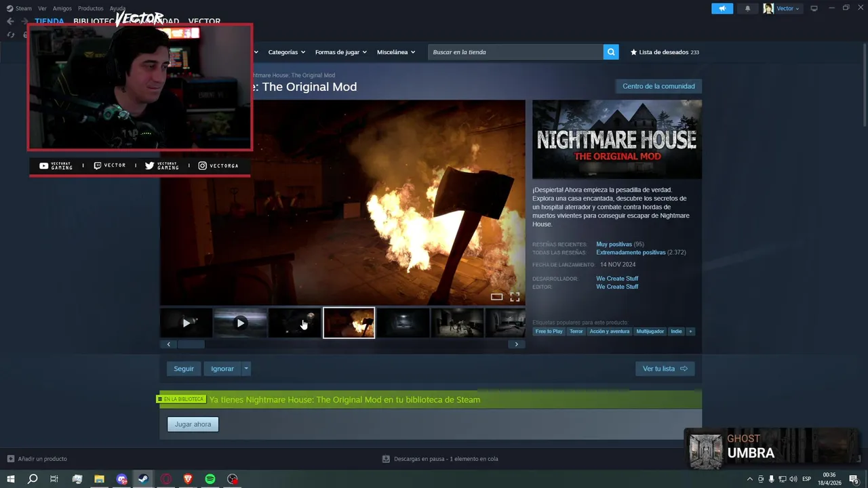Image resolution: width=868 pixels, height=488 pixels.
Task: Expand the Miscelánea dropdown
Action: (x=396, y=52)
